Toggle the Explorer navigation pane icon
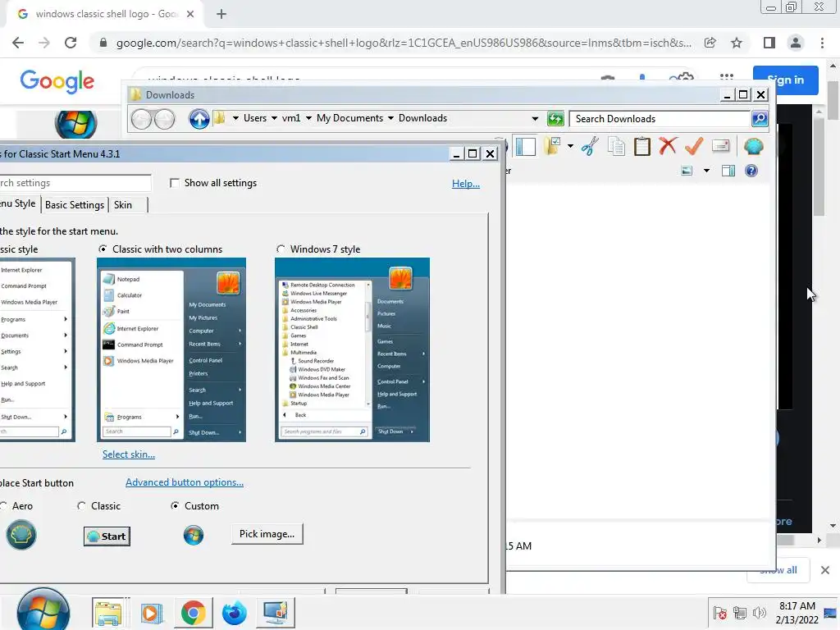Image resolution: width=840 pixels, height=630 pixels. (526, 146)
